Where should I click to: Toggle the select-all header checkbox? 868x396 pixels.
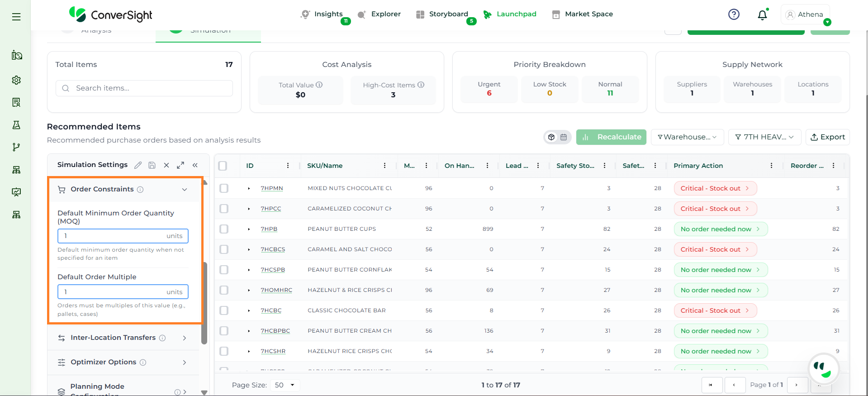click(x=223, y=166)
